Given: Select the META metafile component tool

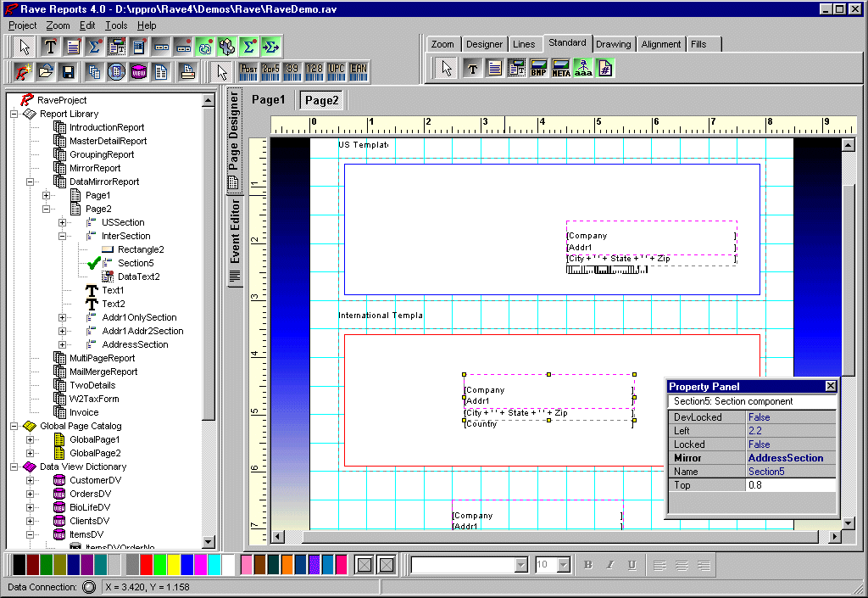Looking at the screenshot, I should (560, 69).
